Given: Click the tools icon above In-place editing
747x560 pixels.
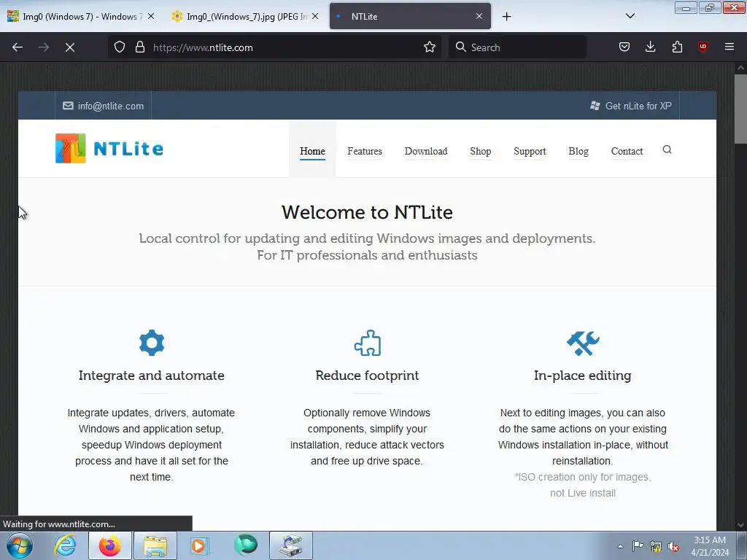Looking at the screenshot, I should click(583, 343).
